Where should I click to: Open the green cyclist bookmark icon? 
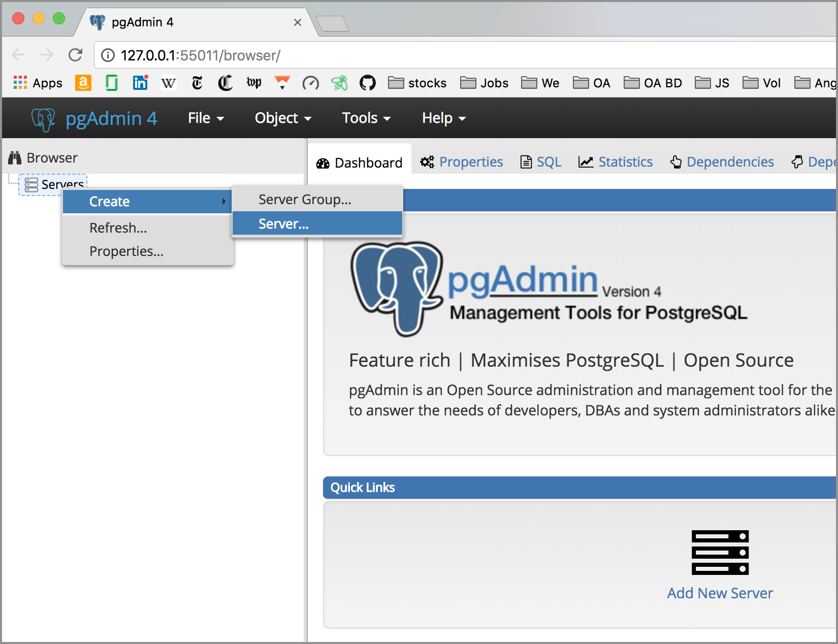pos(339,83)
